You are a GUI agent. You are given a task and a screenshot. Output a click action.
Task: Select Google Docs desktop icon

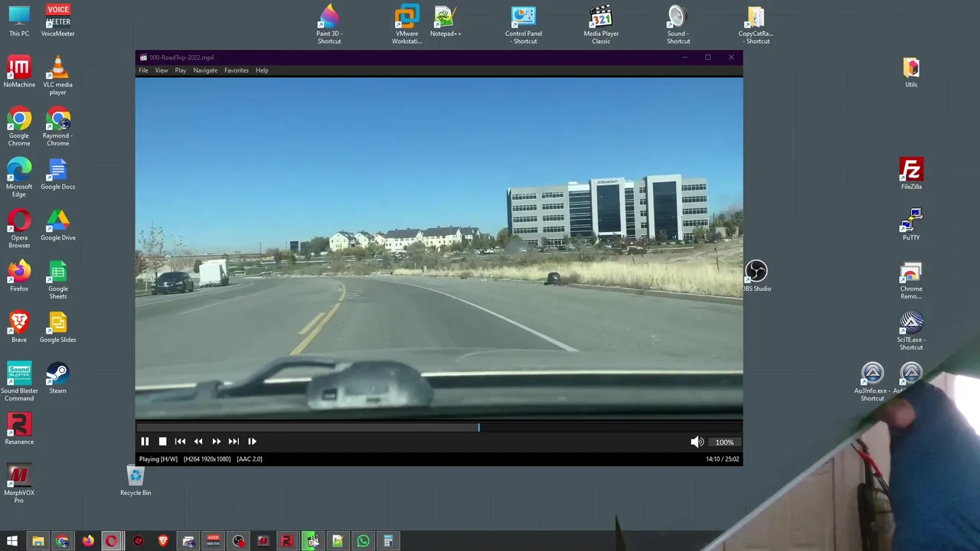pos(57,174)
